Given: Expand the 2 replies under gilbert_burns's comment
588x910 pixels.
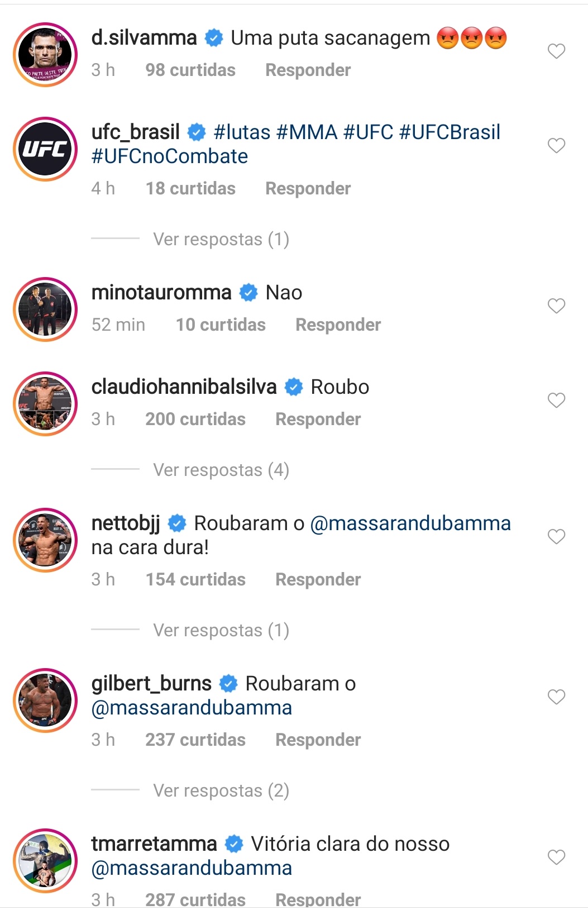Looking at the screenshot, I should pyautogui.click(x=221, y=791).
